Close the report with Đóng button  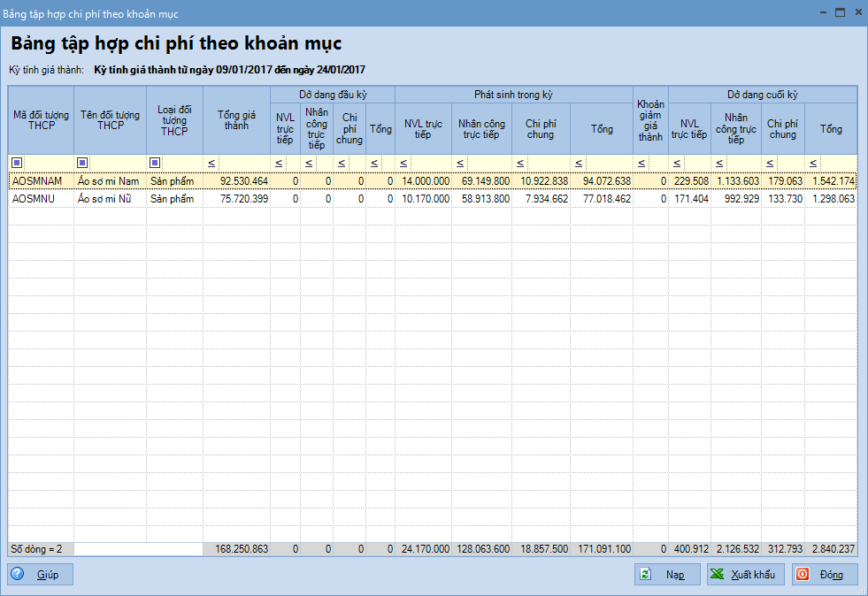pos(825,575)
